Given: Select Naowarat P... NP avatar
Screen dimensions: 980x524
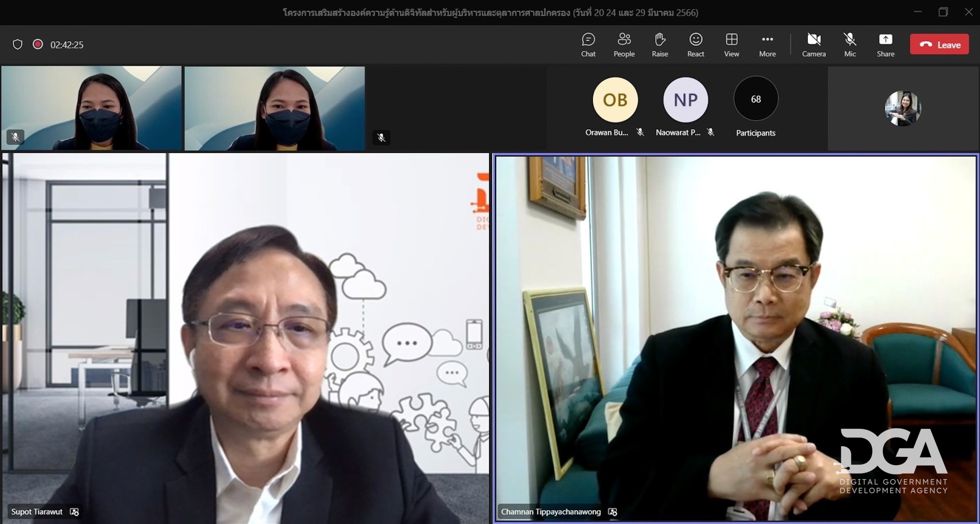Looking at the screenshot, I should (685, 100).
